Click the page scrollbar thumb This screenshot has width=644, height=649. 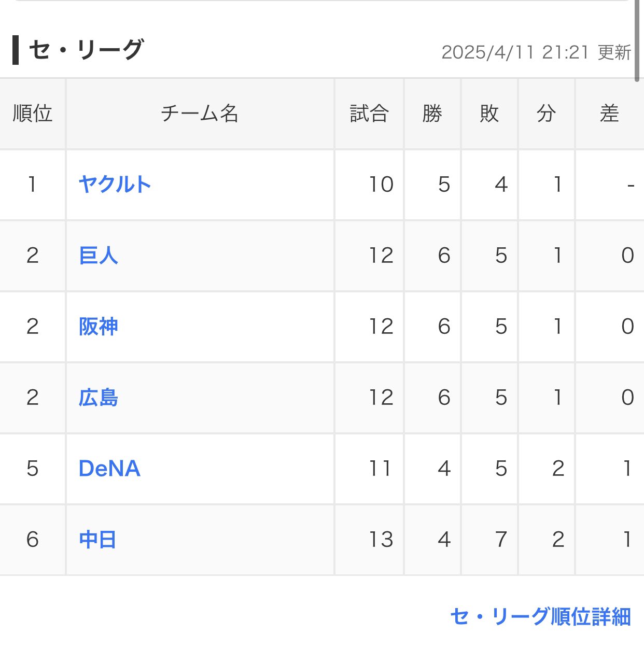tap(637, 40)
